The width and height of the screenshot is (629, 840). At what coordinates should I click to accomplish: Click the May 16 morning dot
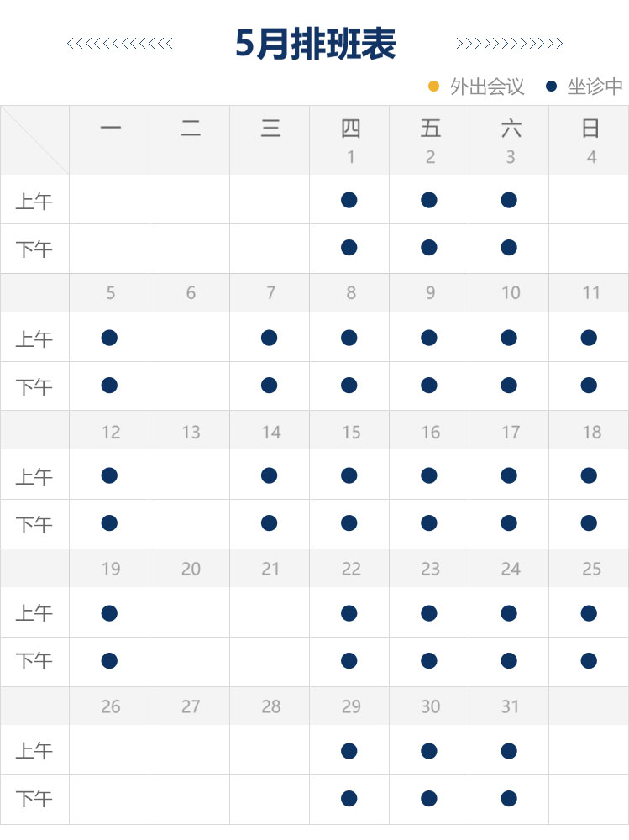point(429,475)
